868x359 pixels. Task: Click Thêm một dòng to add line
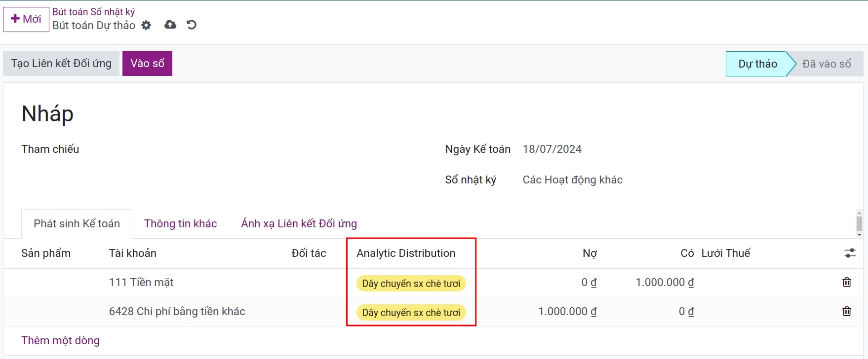(x=60, y=341)
